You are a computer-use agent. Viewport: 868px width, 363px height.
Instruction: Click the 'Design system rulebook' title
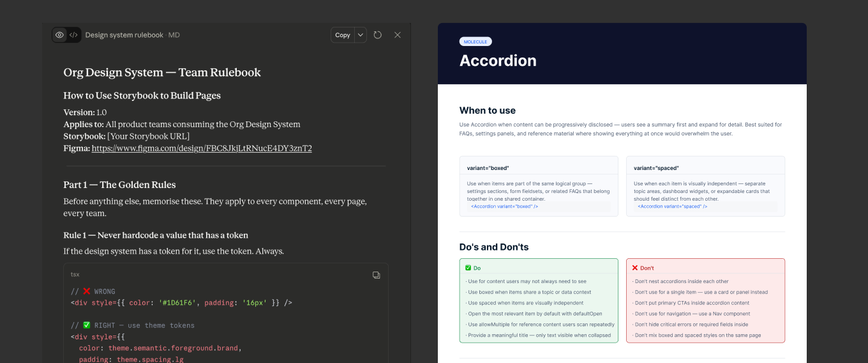click(124, 35)
